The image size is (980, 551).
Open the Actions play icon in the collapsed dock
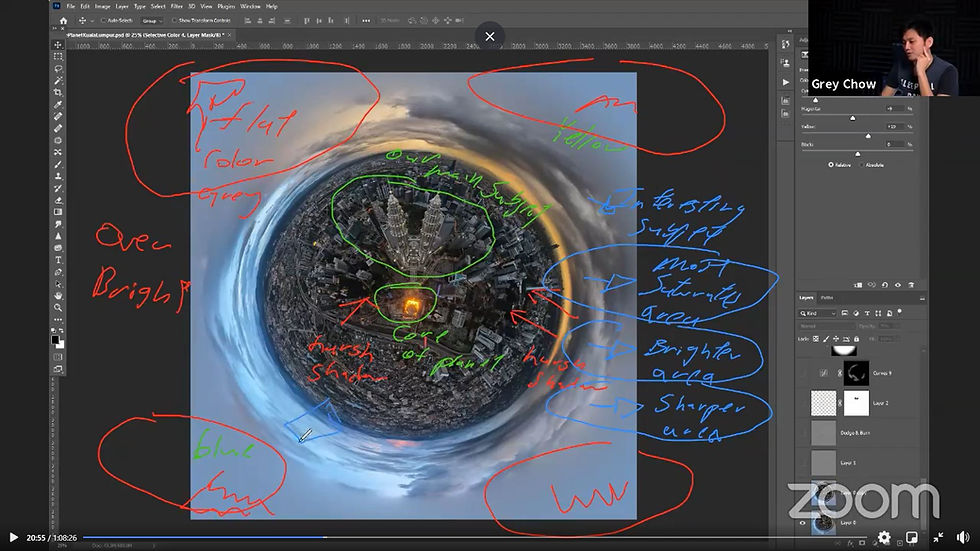coord(786,82)
